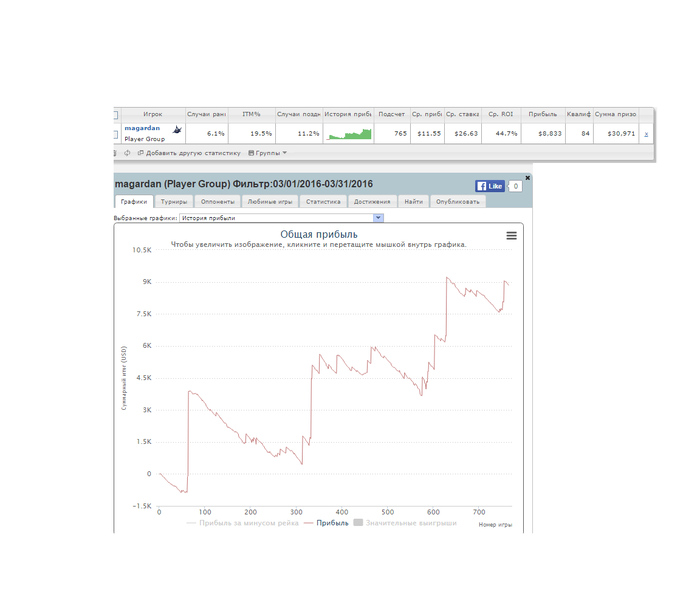The height and width of the screenshot is (602, 700).
Task: Toggle the Значительные выигрыши legend
Action: 405,523
